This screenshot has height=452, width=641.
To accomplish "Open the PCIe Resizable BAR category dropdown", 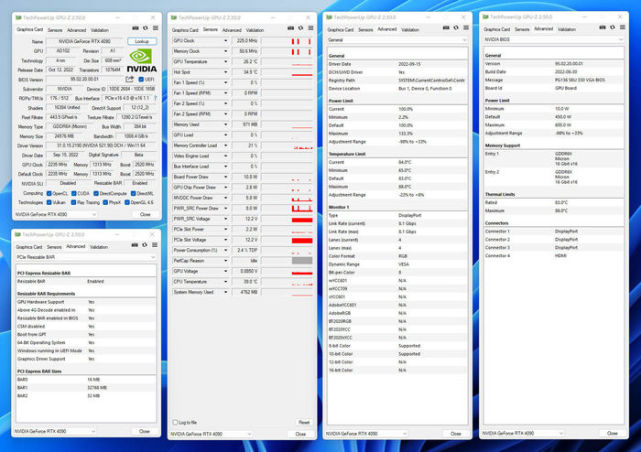I will coord(86,257).
